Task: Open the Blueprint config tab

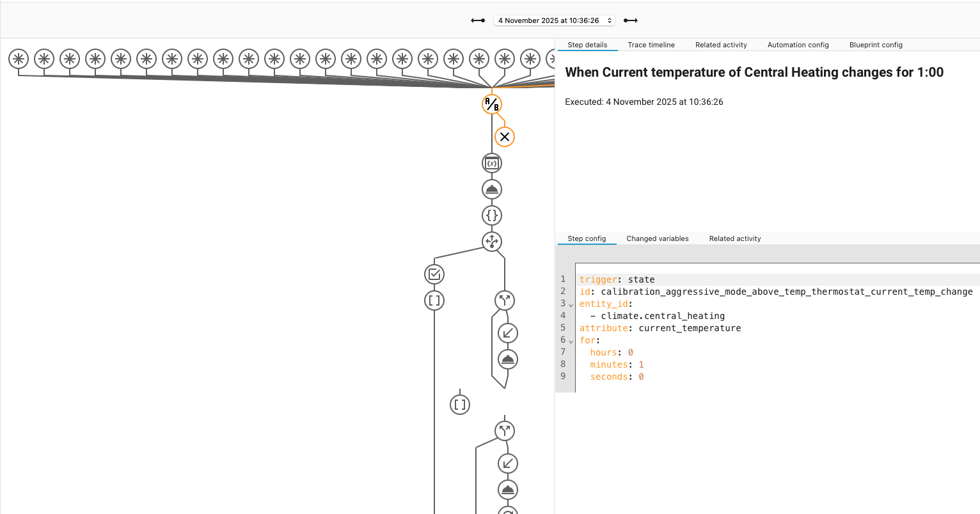Action: click(876, 45)
